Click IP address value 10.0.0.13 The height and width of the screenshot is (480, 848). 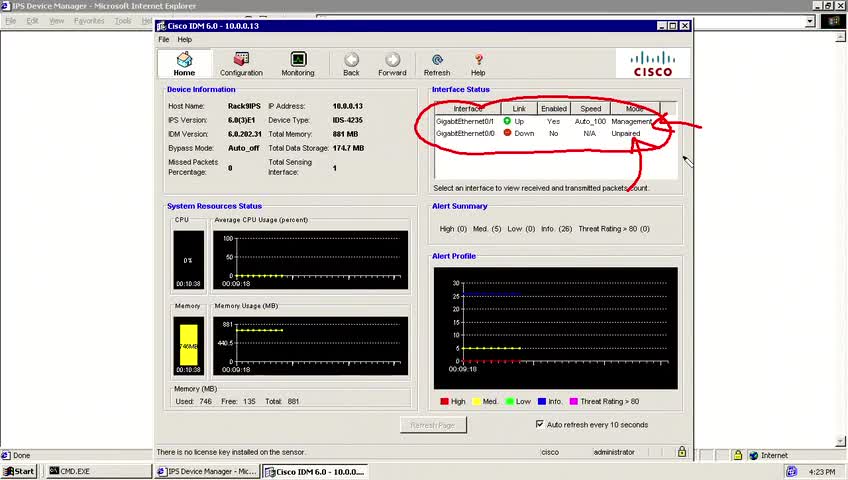pos(348,106)
